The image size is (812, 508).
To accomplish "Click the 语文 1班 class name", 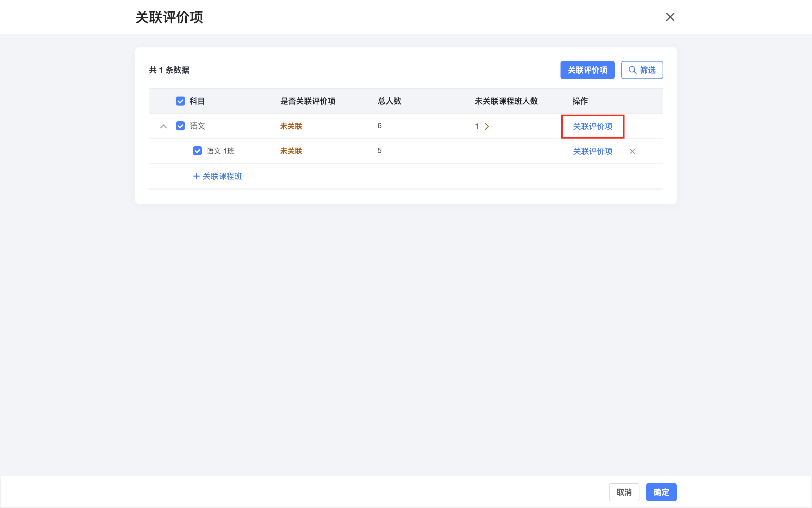I will [x=220, y=151].
